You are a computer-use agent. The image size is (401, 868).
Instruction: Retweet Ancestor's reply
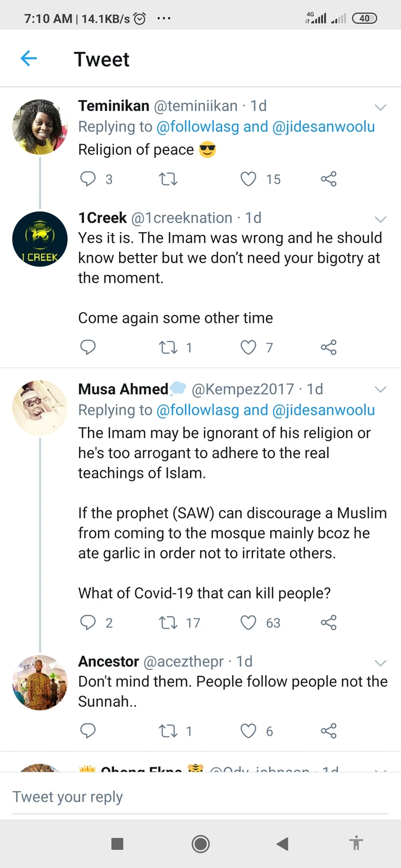(168, 731)
